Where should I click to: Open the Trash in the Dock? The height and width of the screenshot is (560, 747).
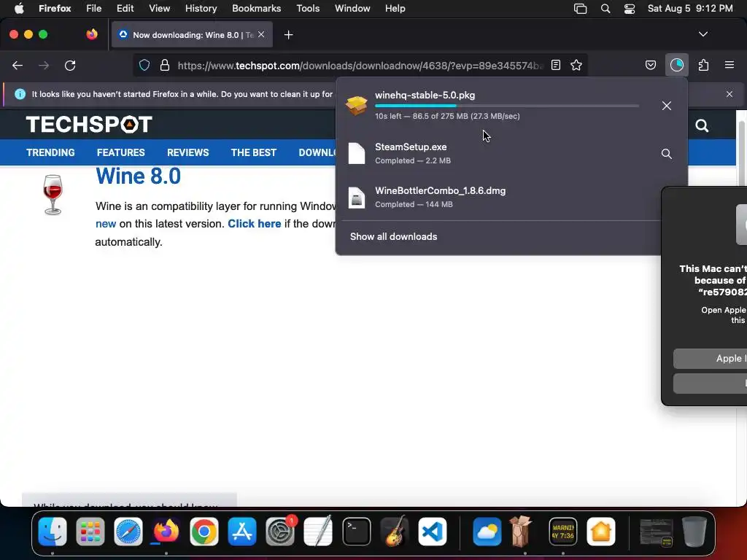pos(694,531)
